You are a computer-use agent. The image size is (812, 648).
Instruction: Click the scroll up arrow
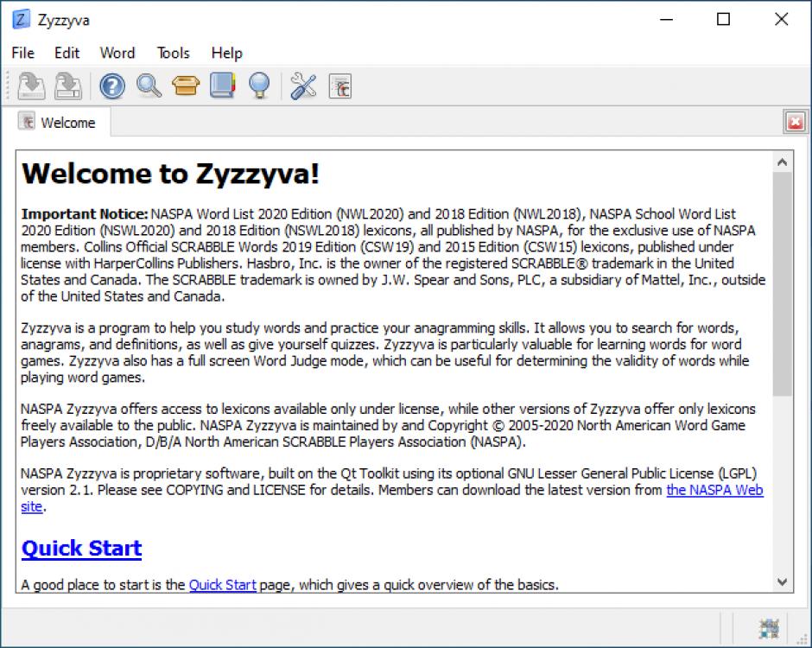(782, 162)
